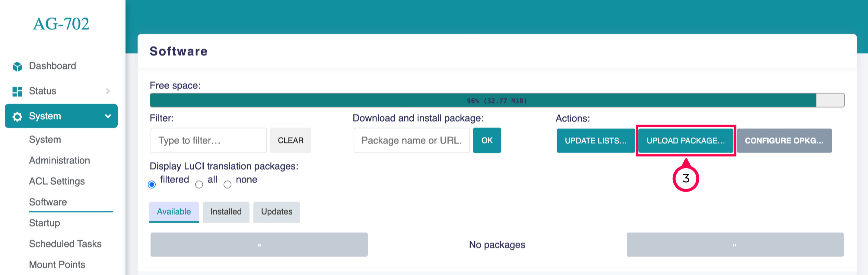Expand the Status menu chevron

pyautogui.click(x=108, y=91)
